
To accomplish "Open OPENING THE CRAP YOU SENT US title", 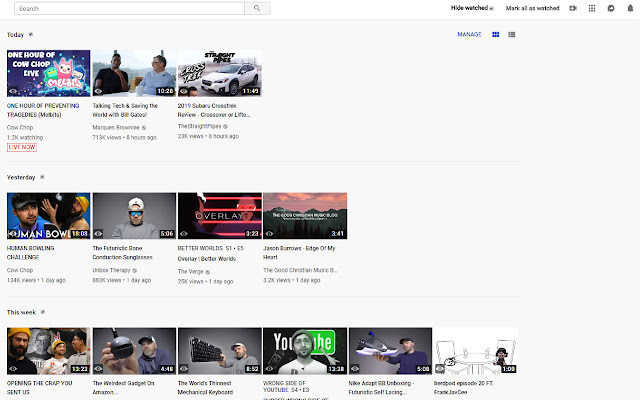I will coord(40,387).
